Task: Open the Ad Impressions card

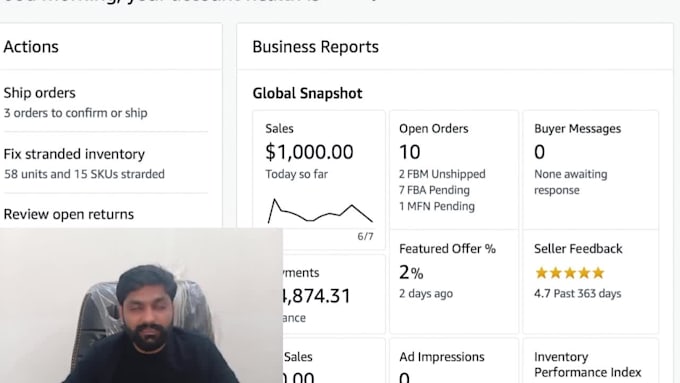Action: (454, 361)
